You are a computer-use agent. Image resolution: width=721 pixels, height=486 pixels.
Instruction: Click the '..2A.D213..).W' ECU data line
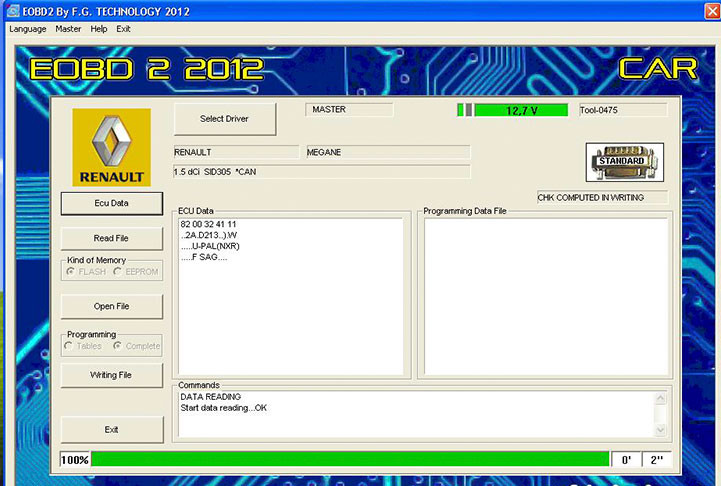209,235
